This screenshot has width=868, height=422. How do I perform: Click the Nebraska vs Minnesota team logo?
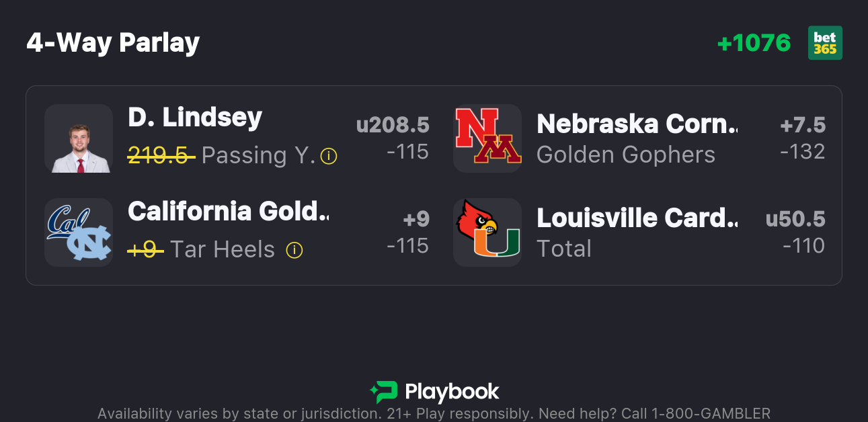coord(487,138)
